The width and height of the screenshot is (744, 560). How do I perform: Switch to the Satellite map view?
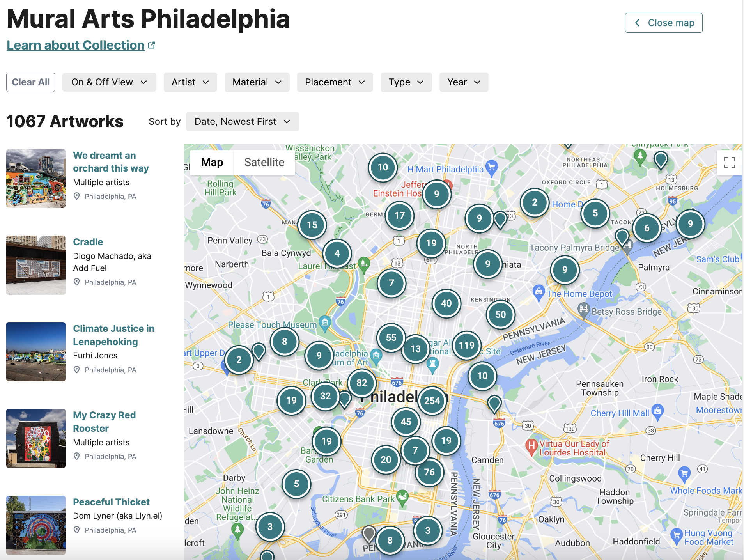coord(264,162)
